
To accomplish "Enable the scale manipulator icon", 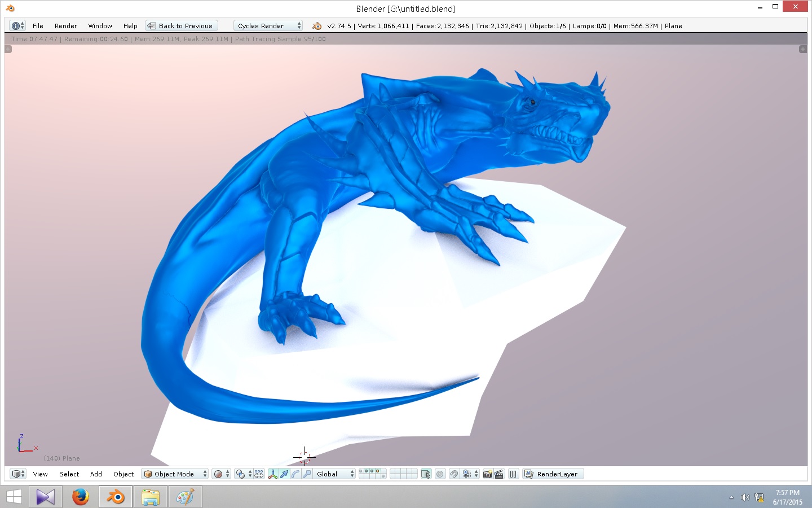I will coord(307,474).
